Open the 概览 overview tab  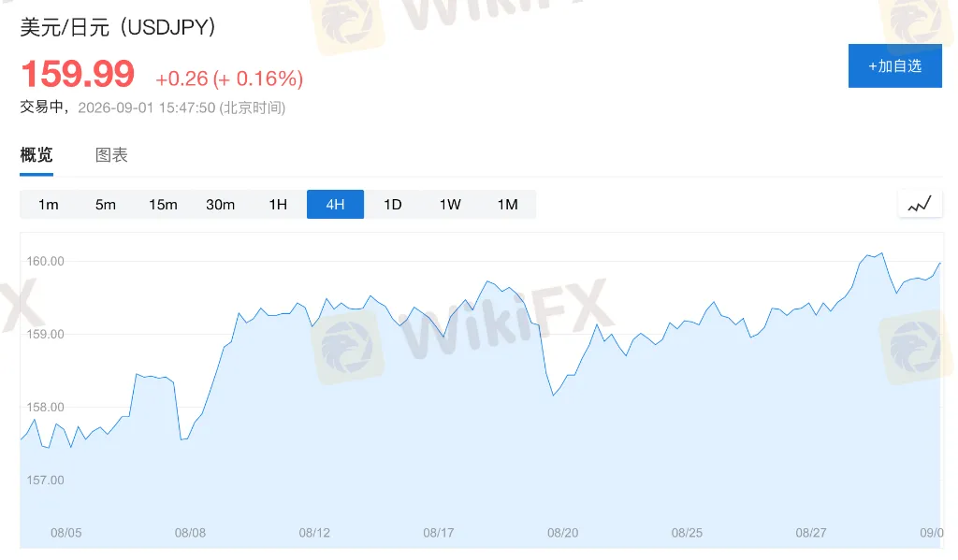36,155
